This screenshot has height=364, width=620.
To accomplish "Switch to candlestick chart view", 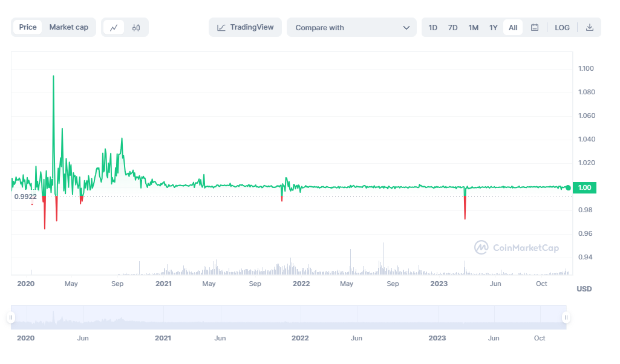I will click(x=136, y=27).
